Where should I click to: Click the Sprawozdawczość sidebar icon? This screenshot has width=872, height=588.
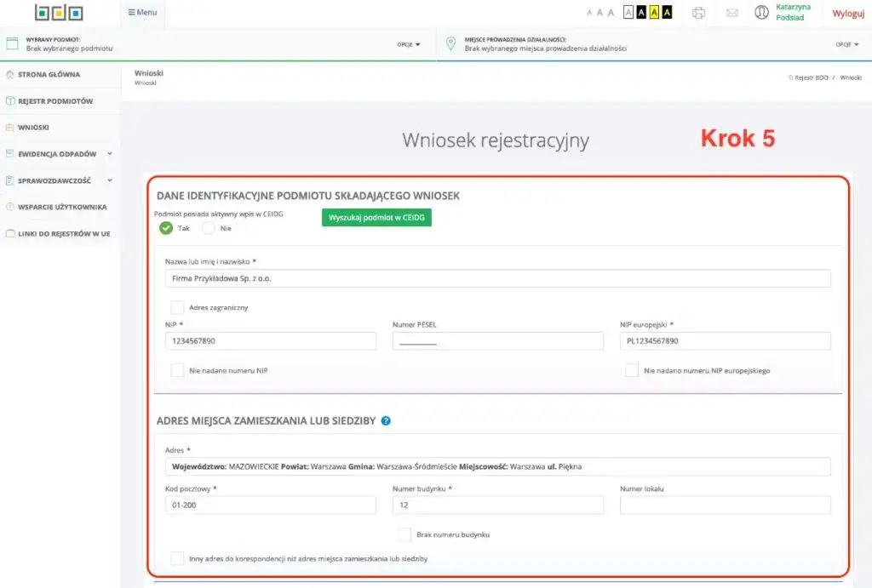(x=10, y=180)
